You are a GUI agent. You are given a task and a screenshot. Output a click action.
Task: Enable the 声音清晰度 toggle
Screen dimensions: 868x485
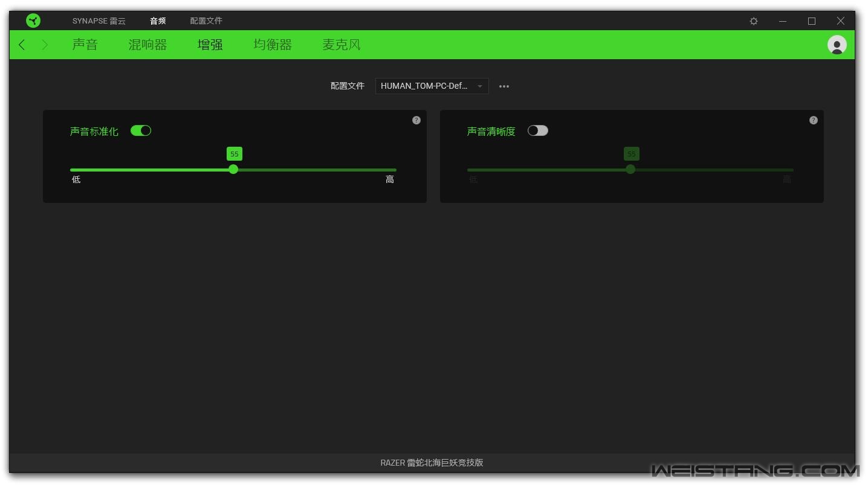click(537, 130)
